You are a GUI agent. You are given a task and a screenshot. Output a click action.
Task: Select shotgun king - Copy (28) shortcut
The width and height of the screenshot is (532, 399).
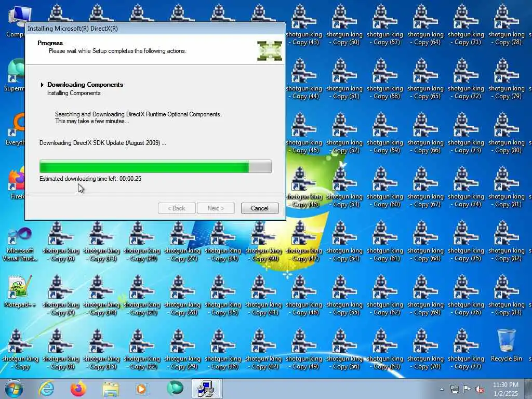click(182, 296)
